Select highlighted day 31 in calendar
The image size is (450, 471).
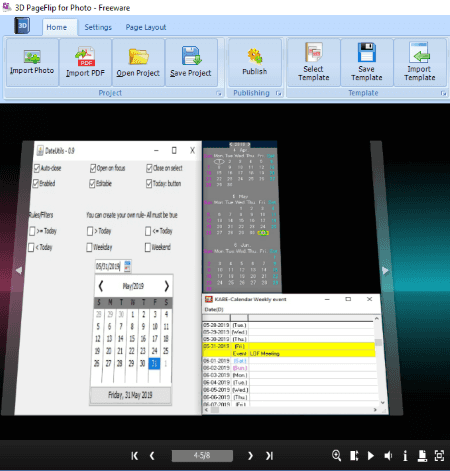click(154, 363)
